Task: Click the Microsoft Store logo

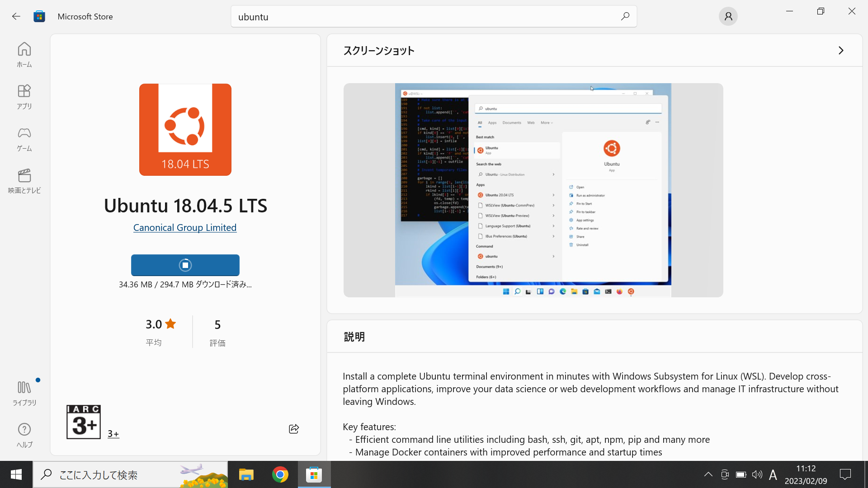Action: coord(39,16)
